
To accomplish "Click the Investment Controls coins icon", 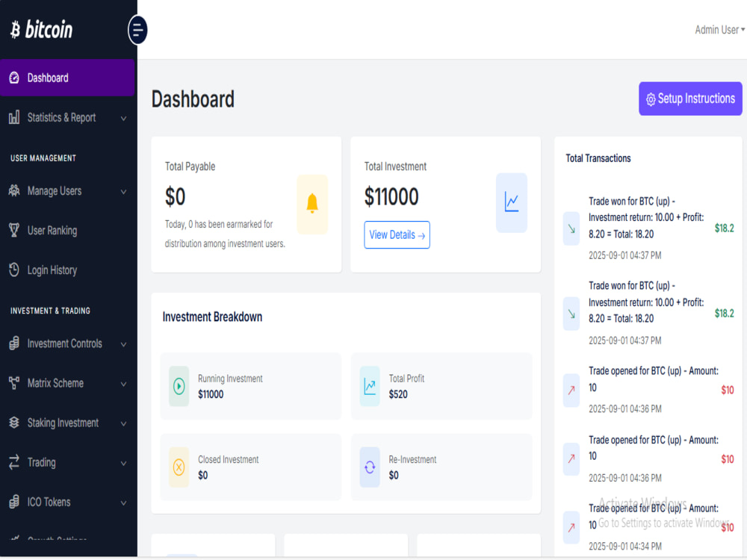I will pyautogui.click(x=14, y=343).
